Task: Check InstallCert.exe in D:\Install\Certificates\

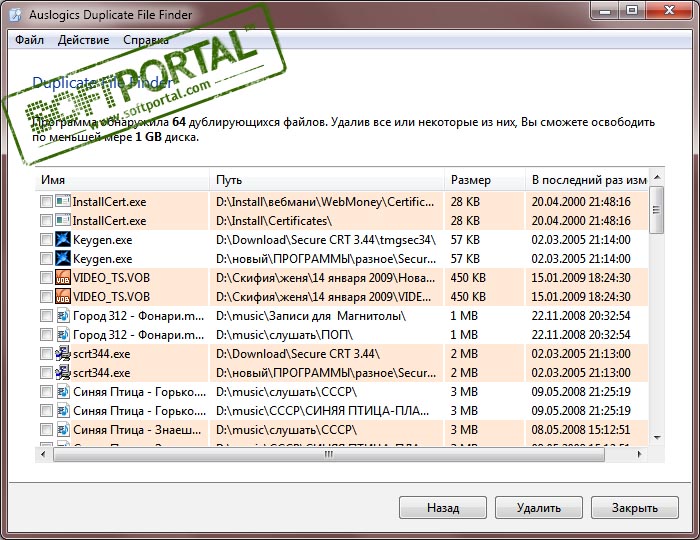Action: tap(46, 220)
